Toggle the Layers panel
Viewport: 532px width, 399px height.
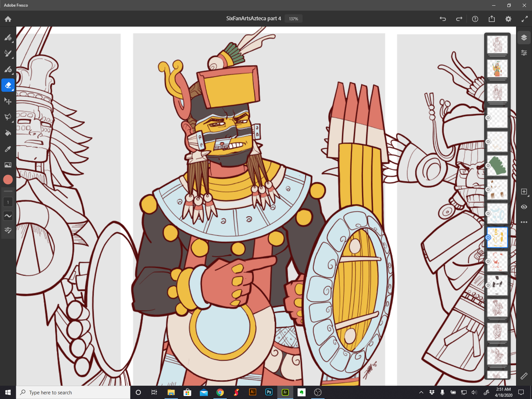524,38
